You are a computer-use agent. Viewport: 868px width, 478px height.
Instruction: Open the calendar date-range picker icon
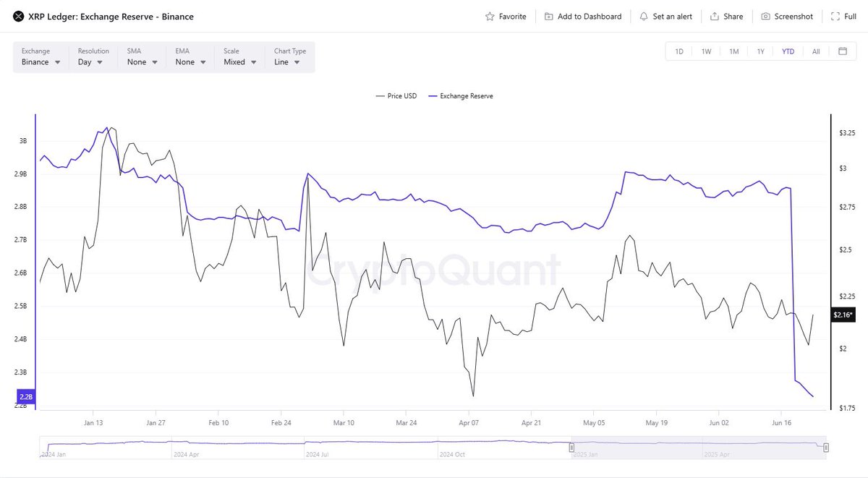tap(841, 51)
